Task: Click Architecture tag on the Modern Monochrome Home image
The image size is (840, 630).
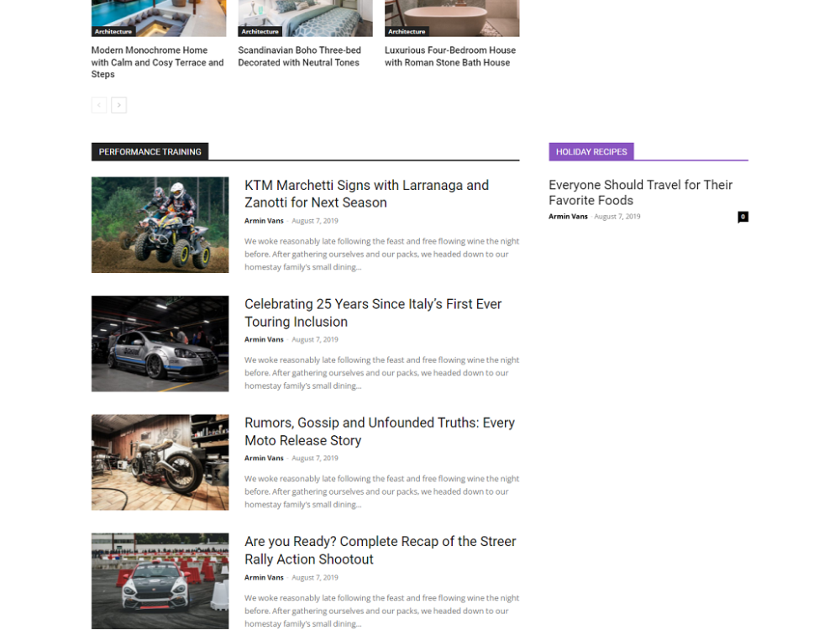Action: click(113, 32)
